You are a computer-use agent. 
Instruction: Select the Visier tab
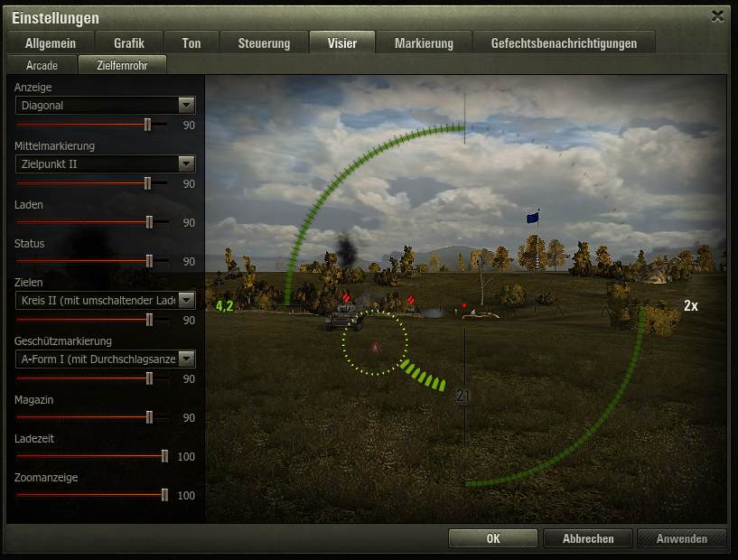click(342, 43)
